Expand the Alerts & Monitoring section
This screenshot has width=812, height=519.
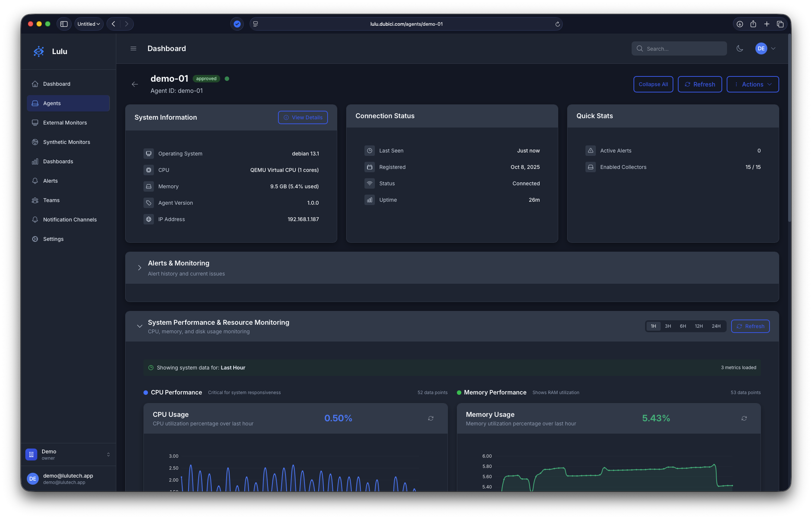(140, 268)
